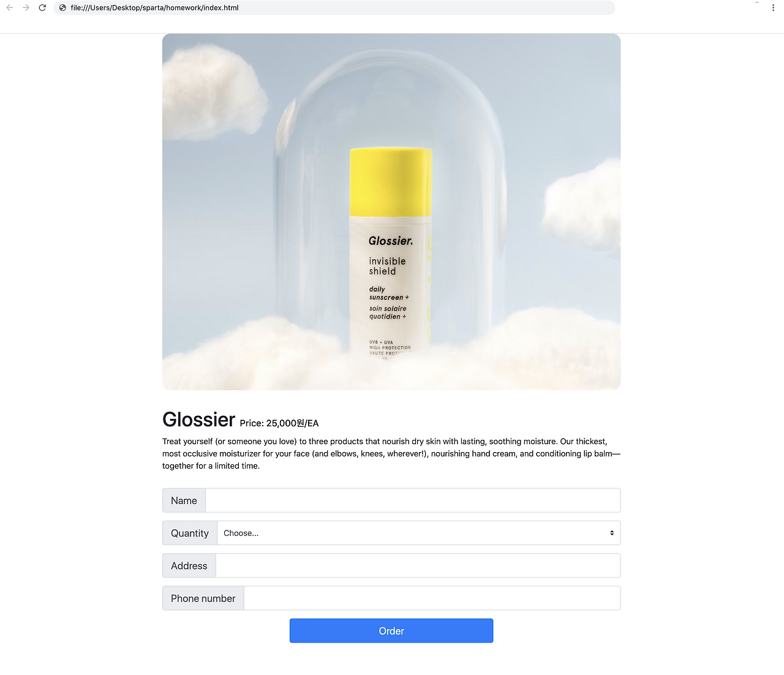Click the Address input field

(418, 565)
